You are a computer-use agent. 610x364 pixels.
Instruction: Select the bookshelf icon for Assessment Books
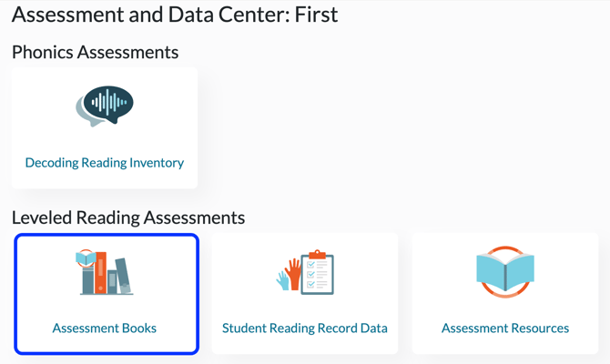pos(105,272)
